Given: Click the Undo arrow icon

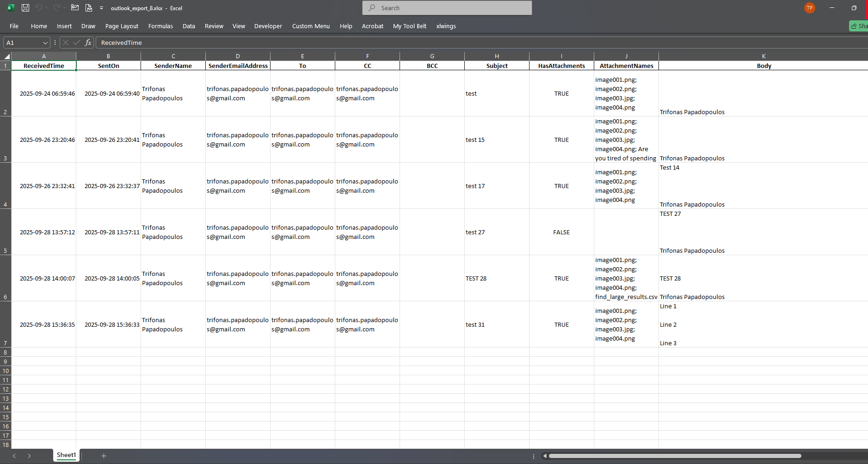Looking at the screenshot, I should coord(39,8).
